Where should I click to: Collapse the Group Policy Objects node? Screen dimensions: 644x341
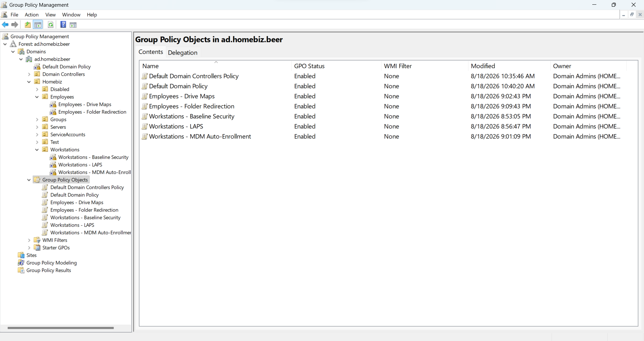coord(29,180)
